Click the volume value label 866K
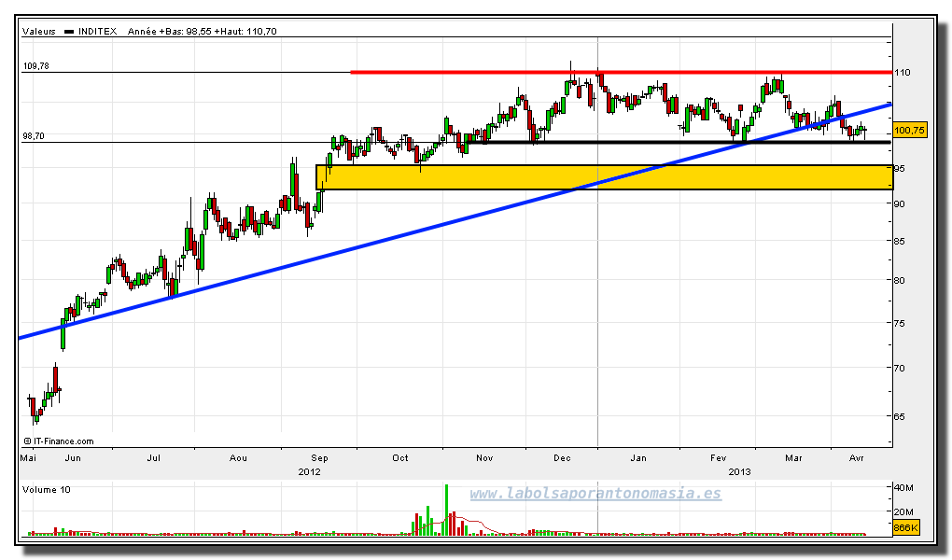Image resolution: width=952 pixels, height=560 pixels. [x=906, y=528]
